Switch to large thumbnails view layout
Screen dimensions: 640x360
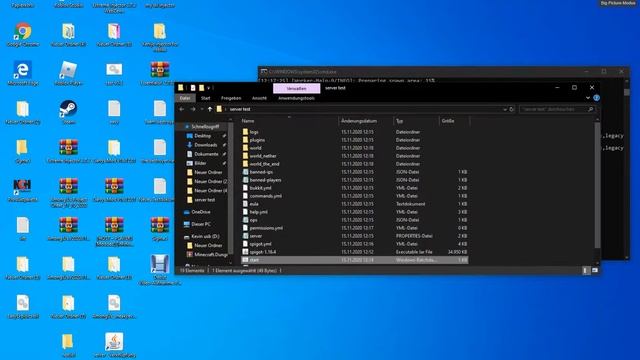point(595,270)
